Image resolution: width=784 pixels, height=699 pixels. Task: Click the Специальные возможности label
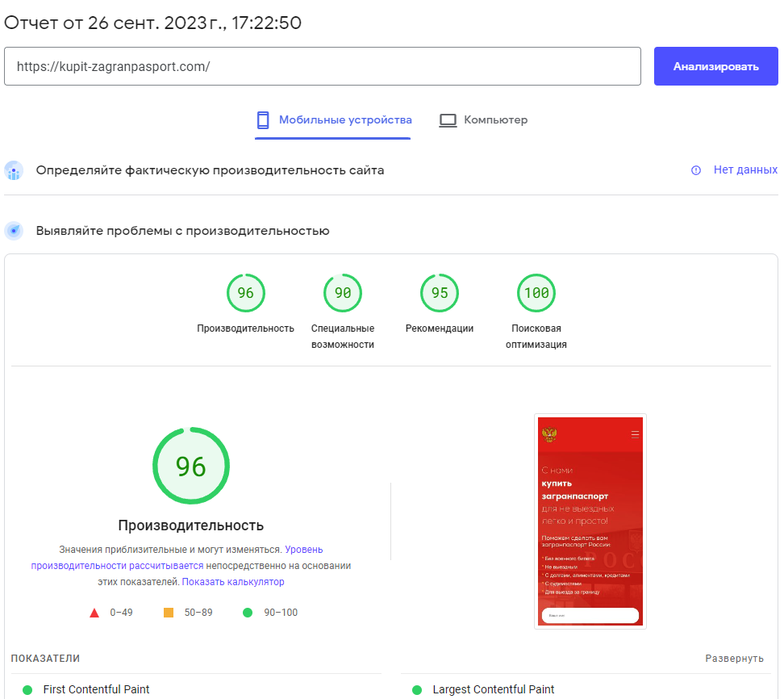tap(343, 337)
